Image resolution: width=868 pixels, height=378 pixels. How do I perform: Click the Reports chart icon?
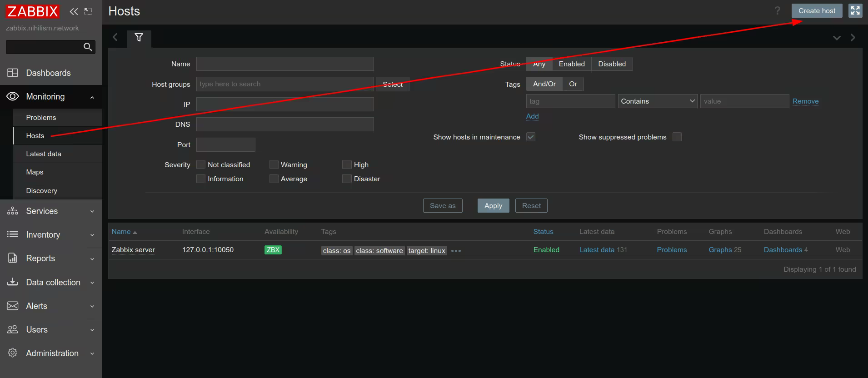point(13,258)
